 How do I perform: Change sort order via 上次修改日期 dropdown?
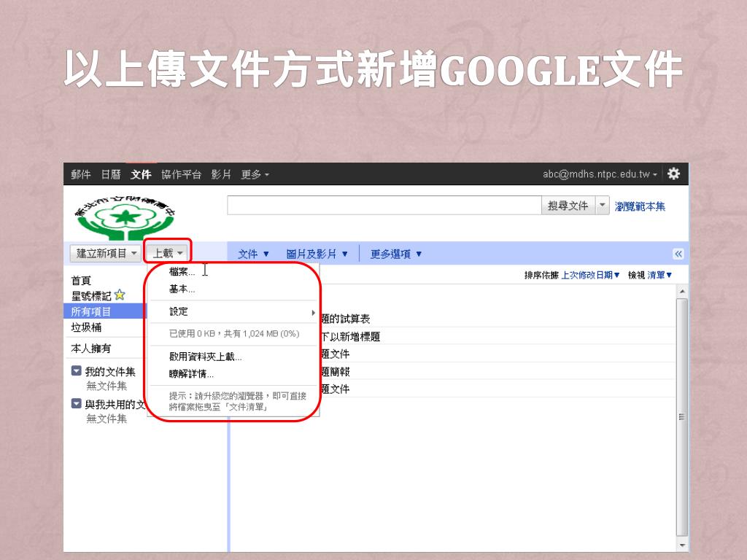pos(590,275)
